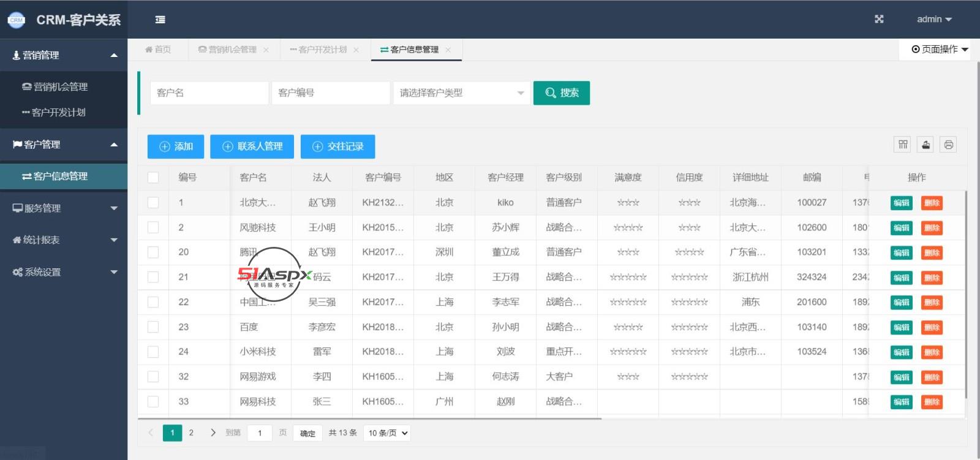Expand the 统计报表 menu section
The height and width of the screenshot is (460, 980).
coord(64,240)
